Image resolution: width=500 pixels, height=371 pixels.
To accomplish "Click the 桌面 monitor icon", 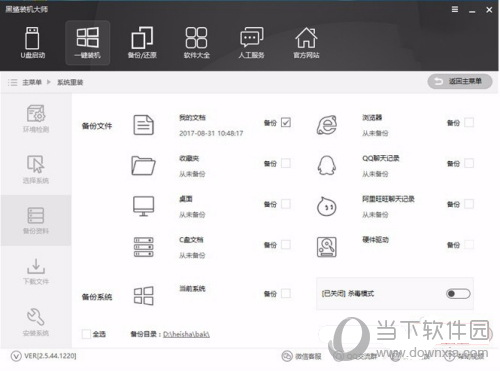I will point(144,206).
